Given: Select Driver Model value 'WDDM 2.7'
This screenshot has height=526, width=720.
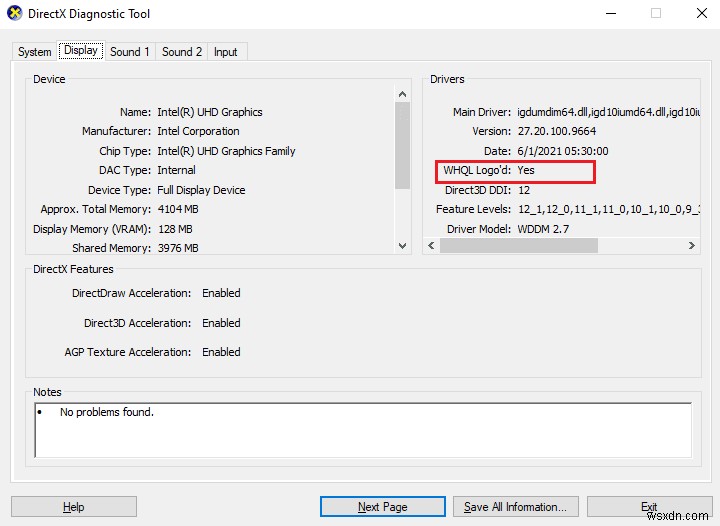Looking at the screenshot, I should 543,229.
